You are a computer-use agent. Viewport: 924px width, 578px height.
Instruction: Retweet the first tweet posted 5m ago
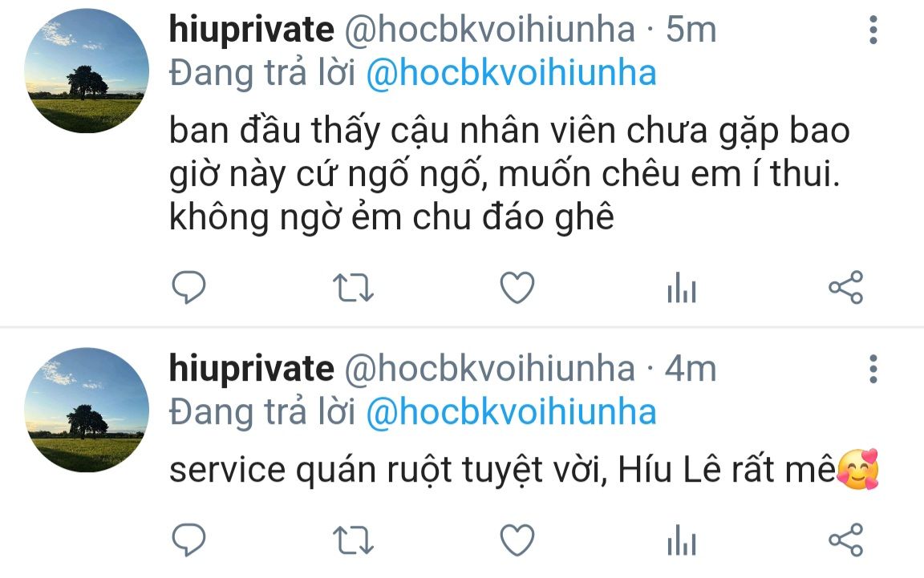(x=353, y=288)
